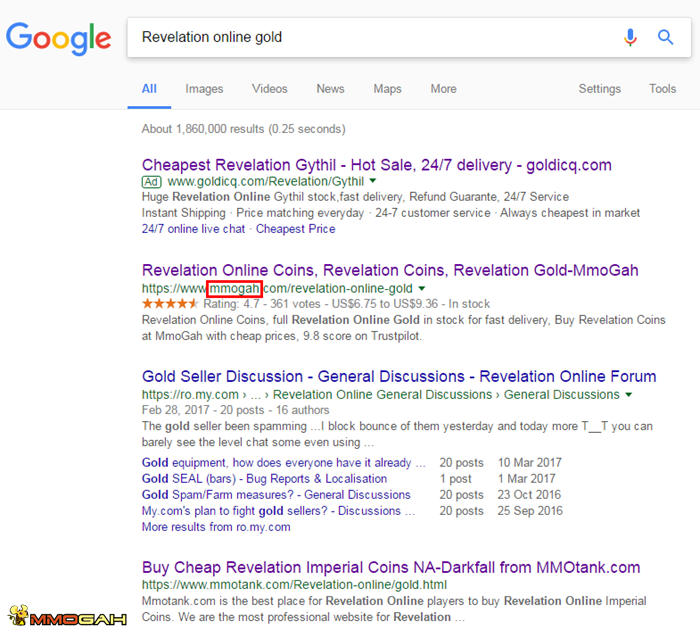Click the 23 Oct 2016 date
Image resolution: width=700 pixels, height=638 pixels.
point(529,495)
